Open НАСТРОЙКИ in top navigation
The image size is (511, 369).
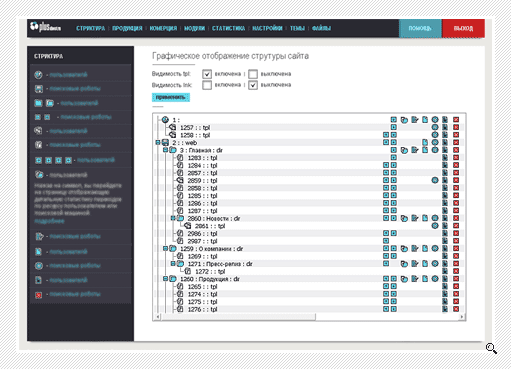267,28
